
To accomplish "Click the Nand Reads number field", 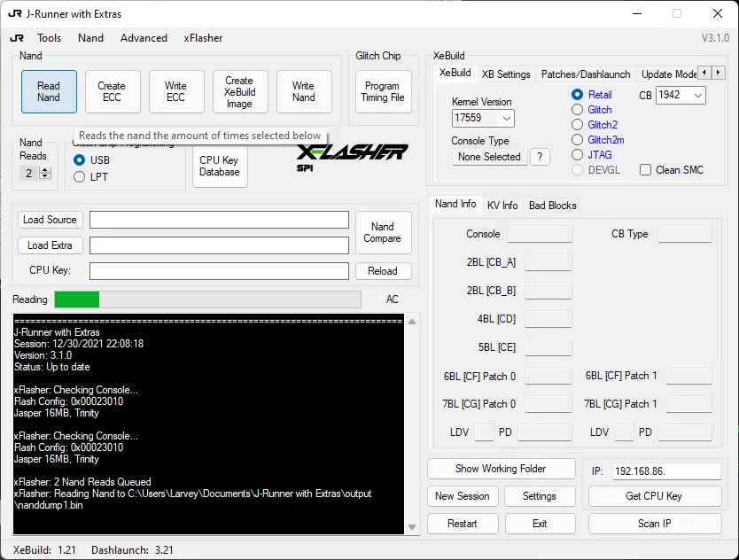I will tap(29, 173).
